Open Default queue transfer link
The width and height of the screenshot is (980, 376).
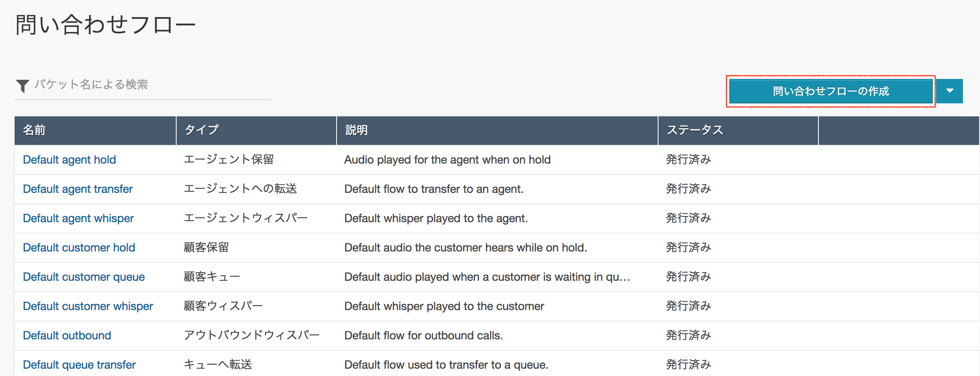[79, 365]
